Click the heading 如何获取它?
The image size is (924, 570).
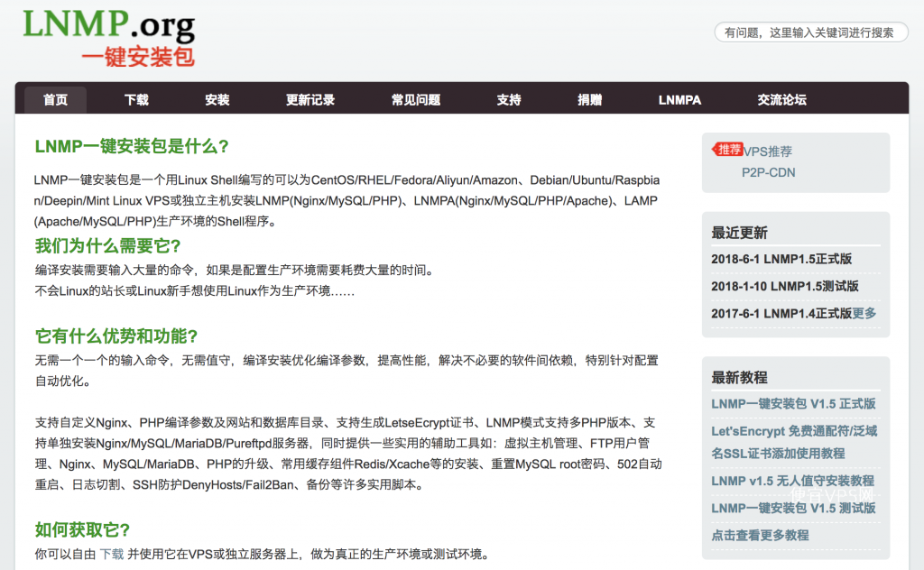point(82,530)
